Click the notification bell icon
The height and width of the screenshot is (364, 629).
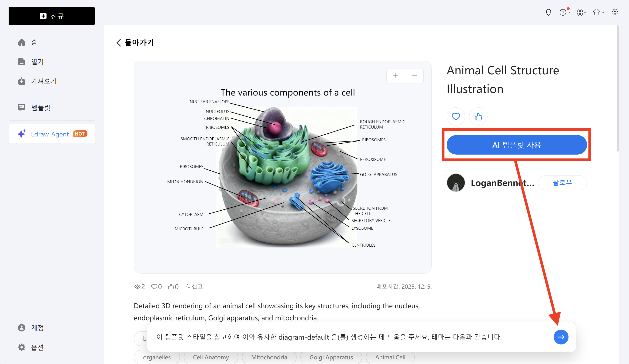tap(548, 13)
